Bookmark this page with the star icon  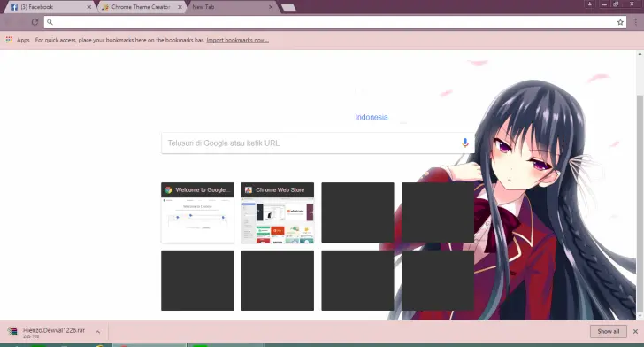click(x=620, y=22)
